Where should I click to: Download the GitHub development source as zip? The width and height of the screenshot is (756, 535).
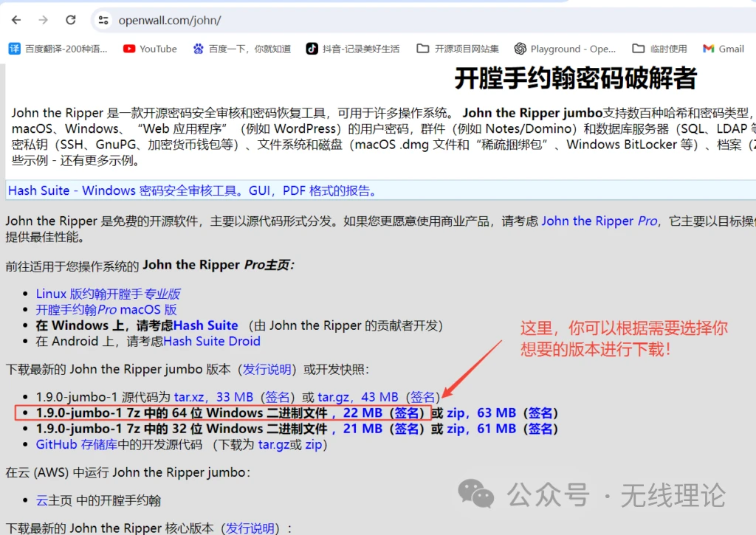tap(313, 444)
